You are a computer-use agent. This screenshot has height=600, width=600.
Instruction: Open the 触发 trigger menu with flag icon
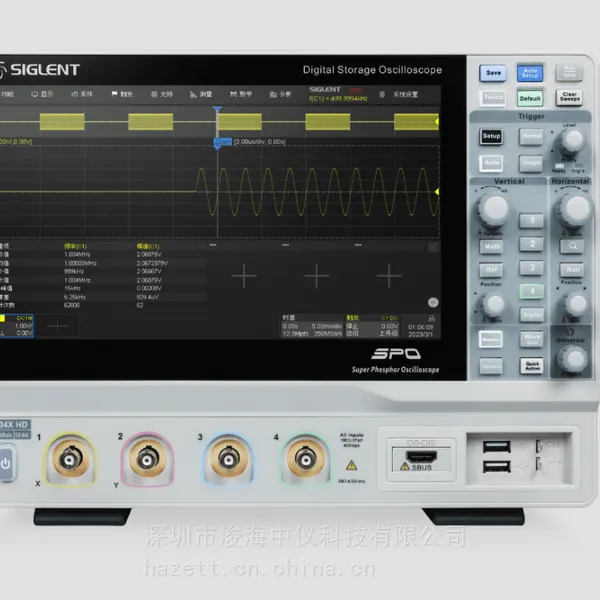click(x=122, y=94)
